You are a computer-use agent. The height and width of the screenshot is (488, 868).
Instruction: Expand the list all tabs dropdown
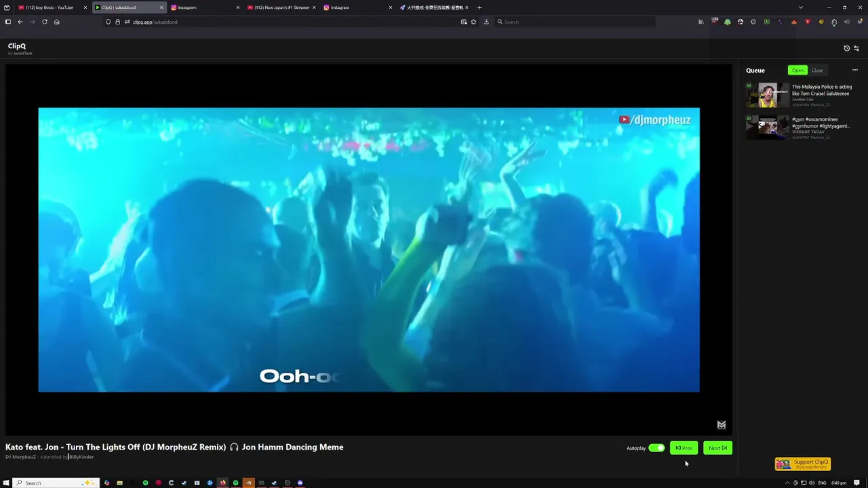coord(800,7)
